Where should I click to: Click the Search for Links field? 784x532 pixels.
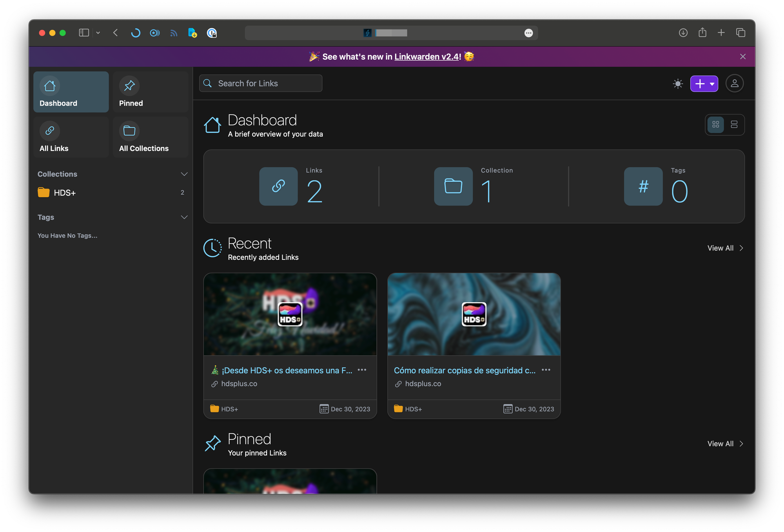[261, 84]
